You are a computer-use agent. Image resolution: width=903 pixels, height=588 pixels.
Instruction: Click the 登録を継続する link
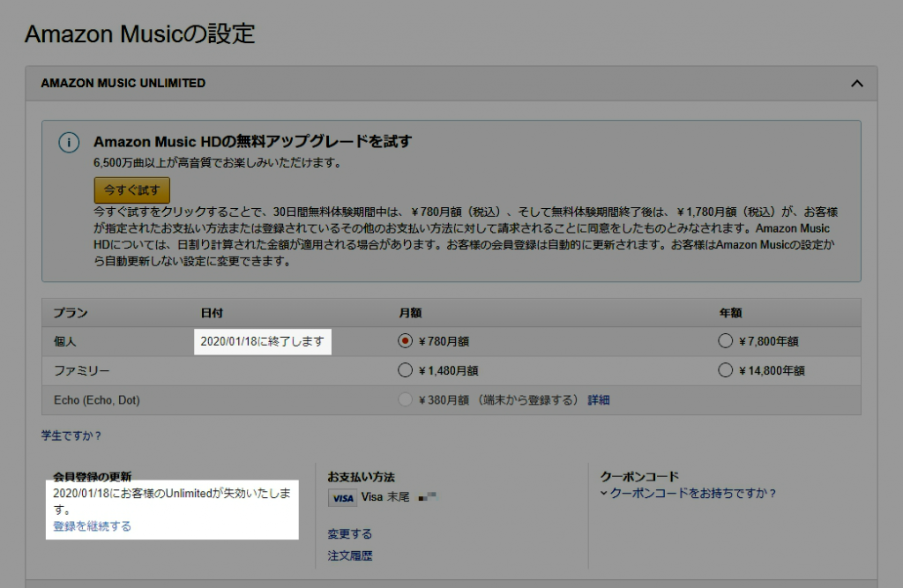[92, 526]
